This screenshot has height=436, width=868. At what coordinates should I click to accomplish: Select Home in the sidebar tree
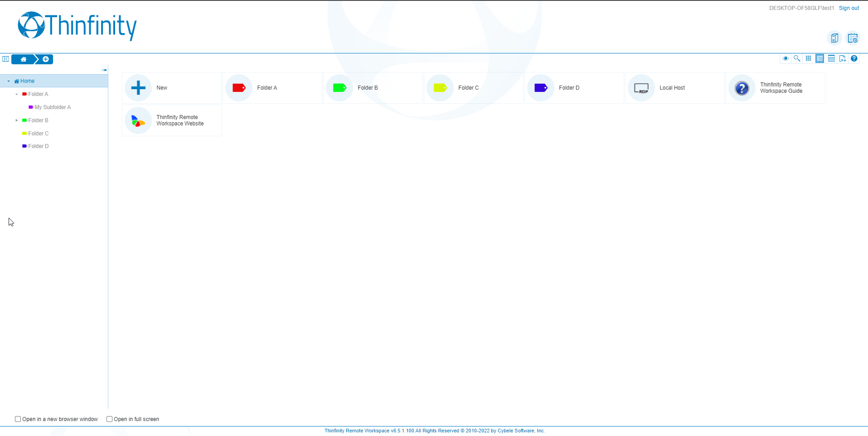click(54, 81)
